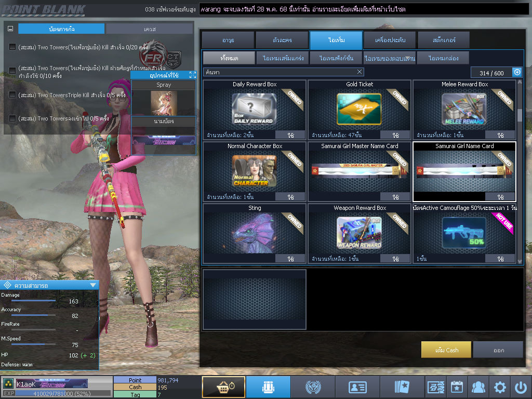Image resolution: width=532 pixels, height=399 pixels.
Task: Open the ตัวละคร characters tab
Action: (282, 40)
